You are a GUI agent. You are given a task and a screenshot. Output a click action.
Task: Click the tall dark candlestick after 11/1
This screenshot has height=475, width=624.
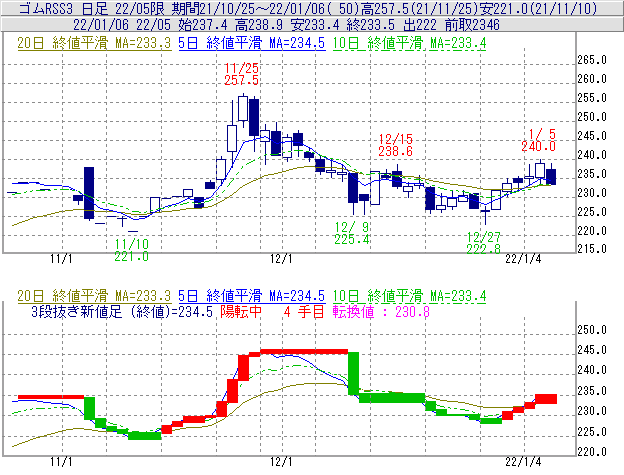coord(89,193)
